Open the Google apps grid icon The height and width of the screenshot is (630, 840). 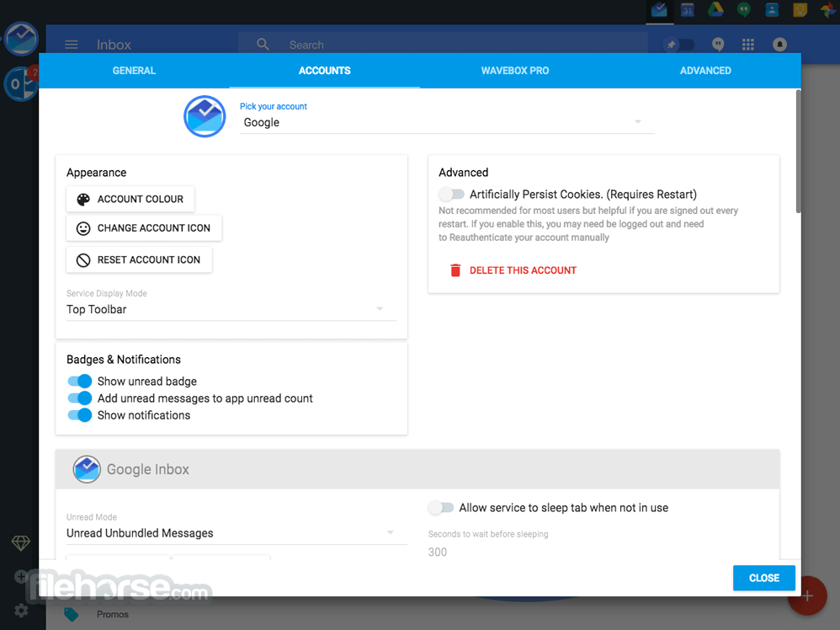point(748,45)
